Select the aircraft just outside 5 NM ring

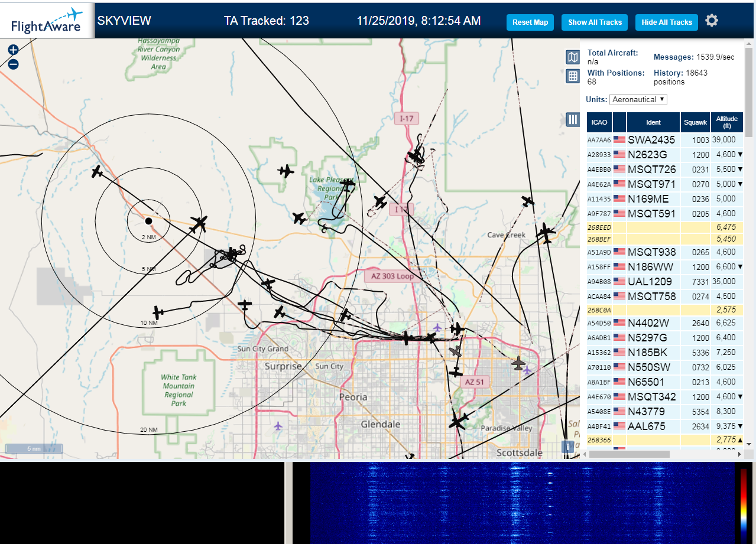pos(199,224)
